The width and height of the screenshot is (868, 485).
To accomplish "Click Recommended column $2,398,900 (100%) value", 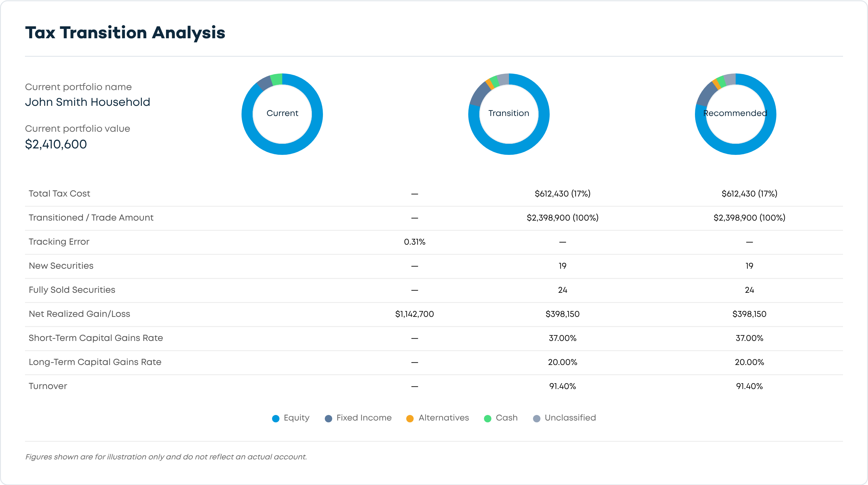I will pyautogui.click(x=749, y=218).
